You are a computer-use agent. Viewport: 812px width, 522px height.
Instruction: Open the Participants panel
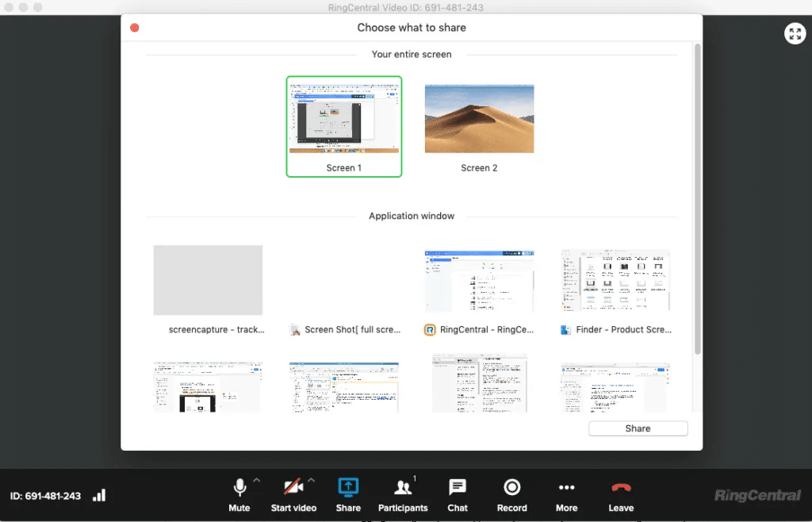403,488
